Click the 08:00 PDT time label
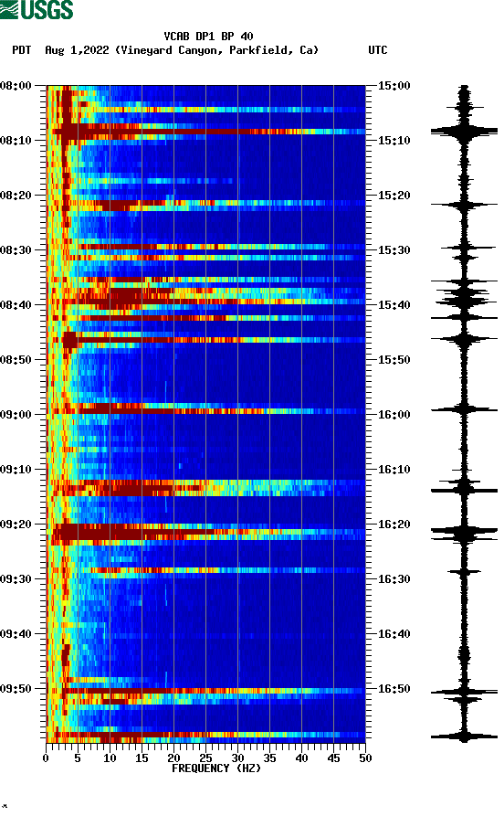The height and width of the screenshot is (816, 504). click(x=16, y=85)
